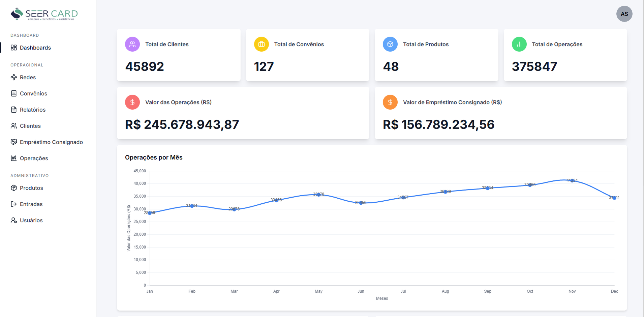Click the orange Empréstimo Consignado dollar icon
Viewport: 644px width, 317px height.
point(390,102)
